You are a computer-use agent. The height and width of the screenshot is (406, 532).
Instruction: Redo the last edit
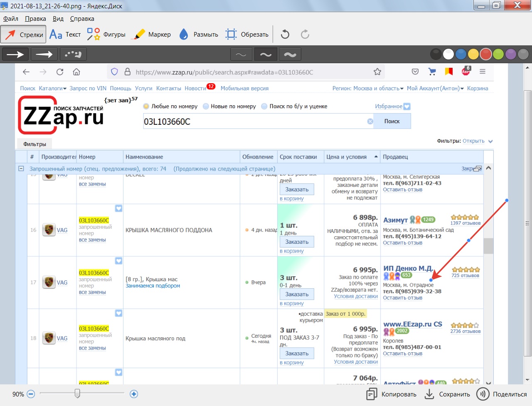pos(305,35)
